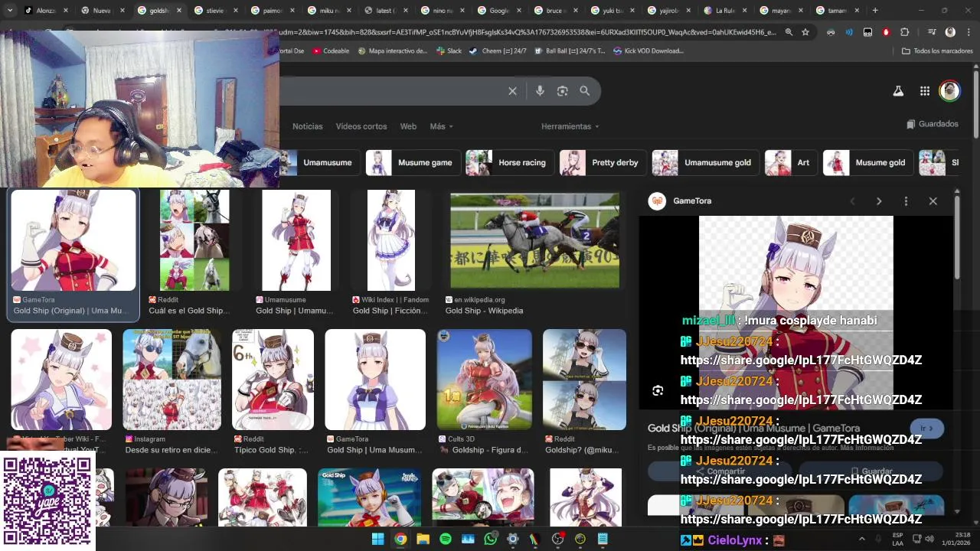Clear the Google search box text
Image resolution: width=980 pixels, height=551 pixels.
pos(512,91)
